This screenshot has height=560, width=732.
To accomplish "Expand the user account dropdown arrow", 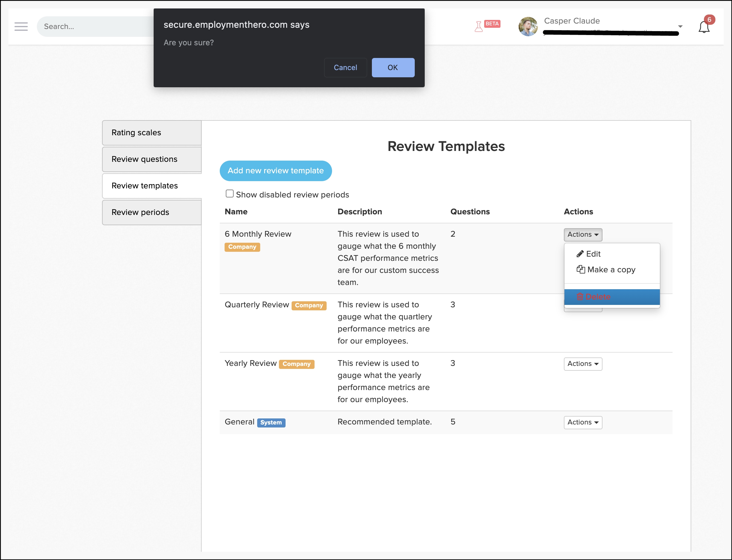I will (680, 26).
